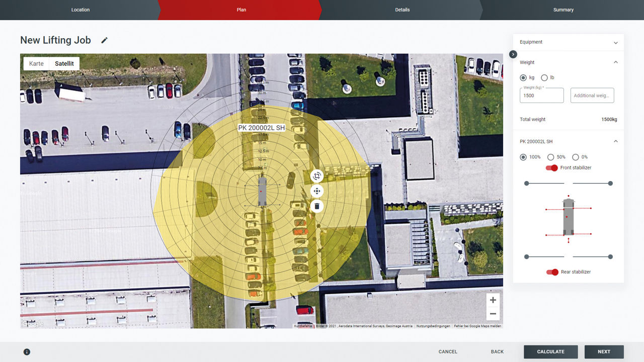The width and height of the screenshot is (644, 362).
Task: Choose the 50% stabilizer extension option
Action: click(x=550, y=157)
